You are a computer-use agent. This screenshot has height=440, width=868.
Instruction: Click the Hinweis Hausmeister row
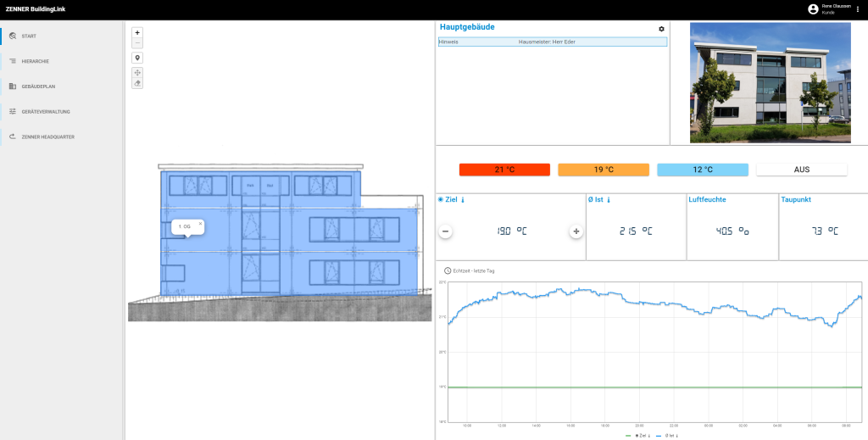pyautogui.click(x=553, y=42)
